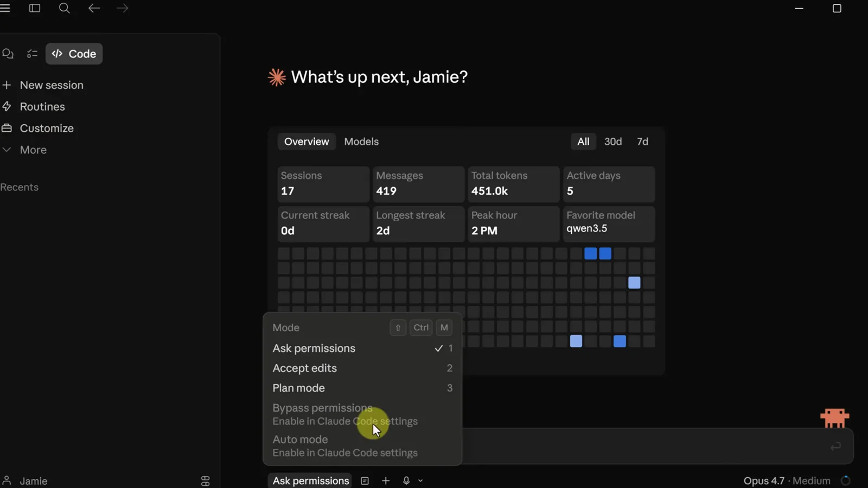Open the tasks checklist icon in sidebar
Screen dimensions: 868x488
(32, 54)
